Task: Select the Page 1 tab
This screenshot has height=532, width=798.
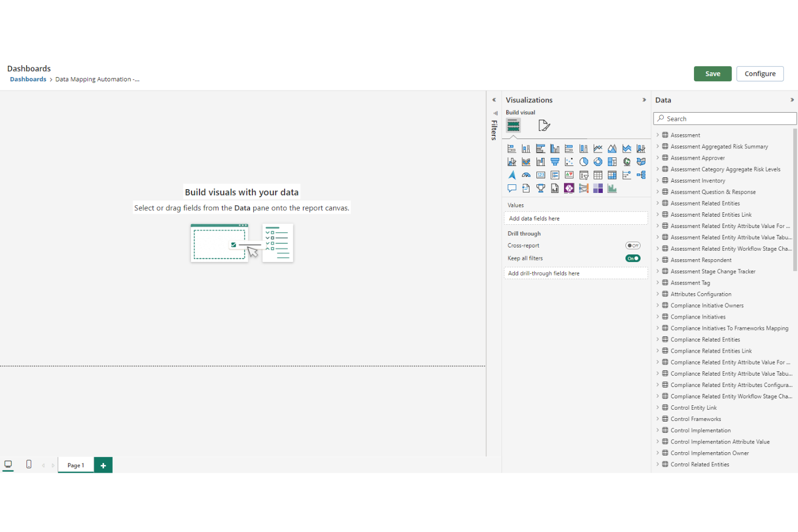Action: click(x=75, y=465)
